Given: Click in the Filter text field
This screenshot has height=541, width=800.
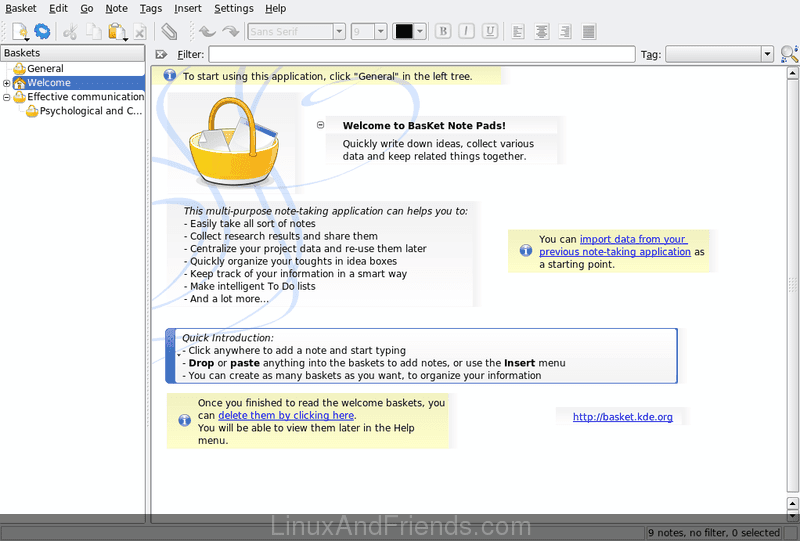Looking at the screenshot, I should tap(422, 54).
